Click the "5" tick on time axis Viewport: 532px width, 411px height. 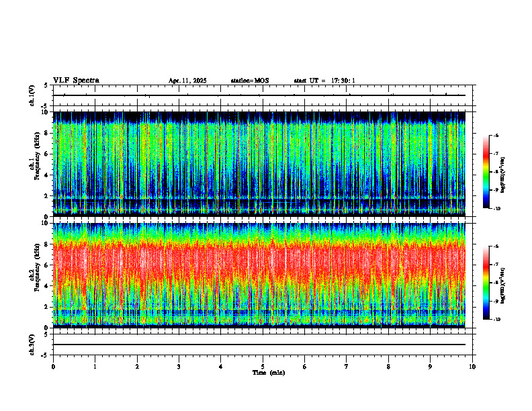[263, 367]
